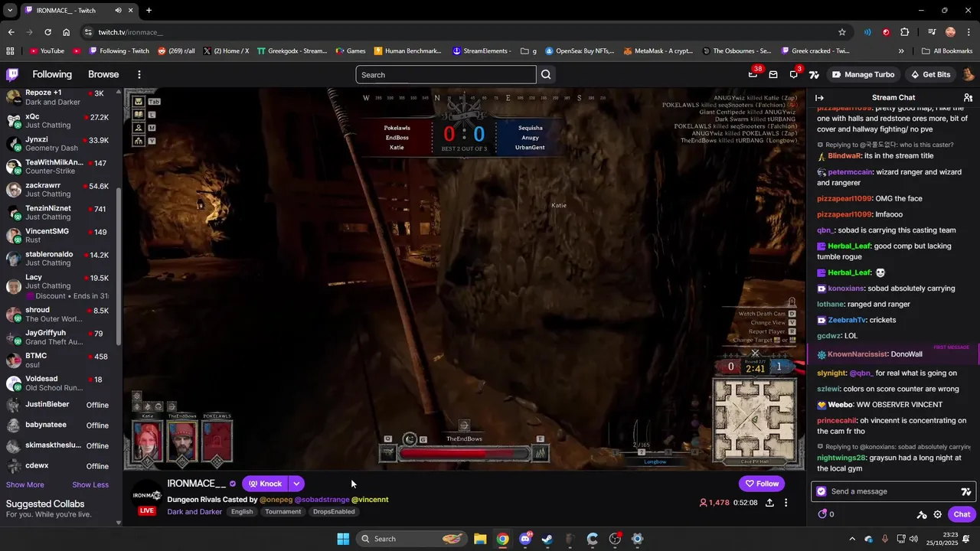The height and width of the screenshot is (551, 980).
Task: Open the Windows Start menu
Action: tap(343, 539)
